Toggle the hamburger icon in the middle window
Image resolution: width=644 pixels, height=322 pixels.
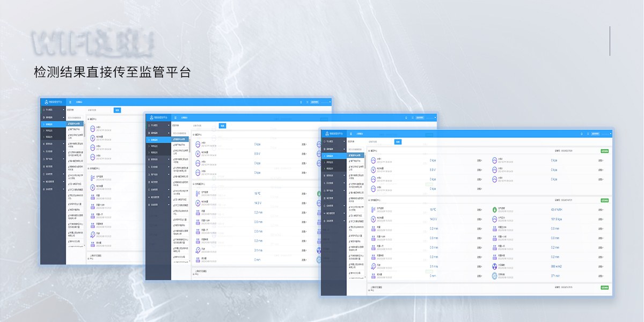point(175,118)
